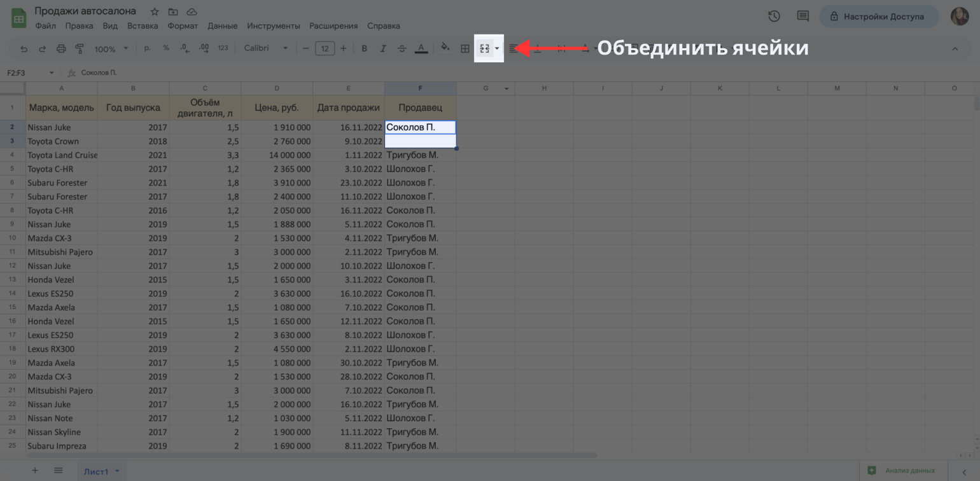Click the Настройки Доступа button
This screenshot has width=980, height=481.
coord(878,17)
